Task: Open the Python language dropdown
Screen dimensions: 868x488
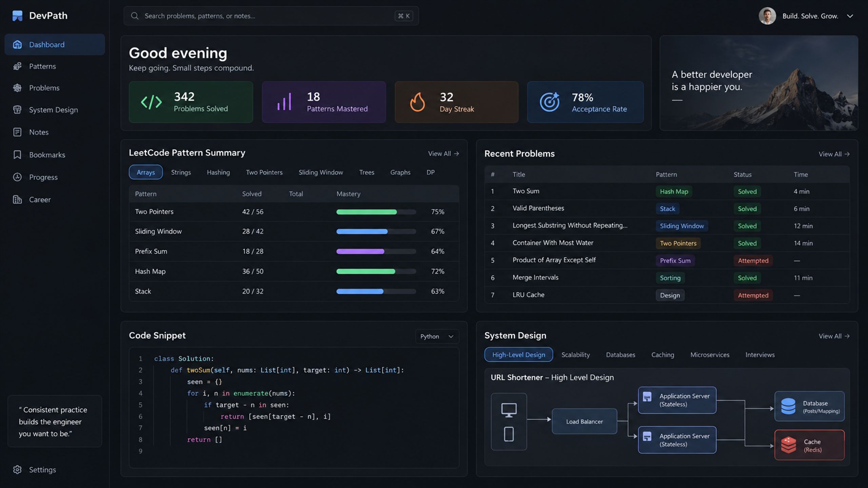Action: pos(437,337)
